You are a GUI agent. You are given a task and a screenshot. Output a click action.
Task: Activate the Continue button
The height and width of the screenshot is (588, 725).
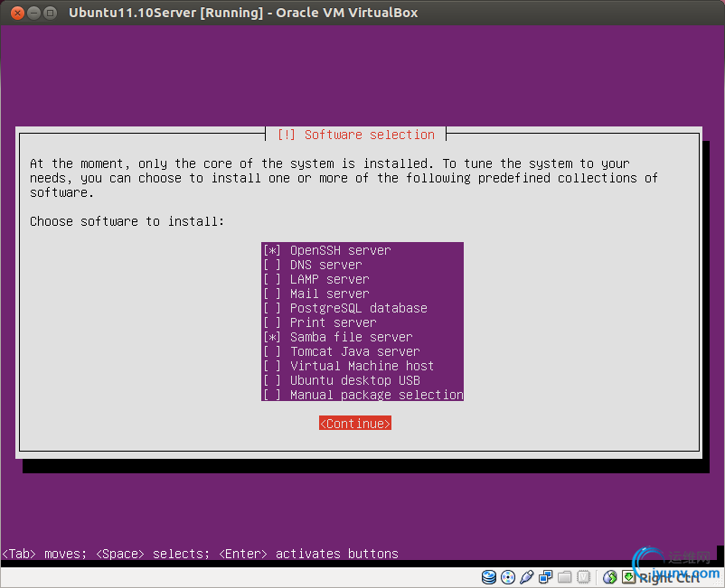pos(355,423)
